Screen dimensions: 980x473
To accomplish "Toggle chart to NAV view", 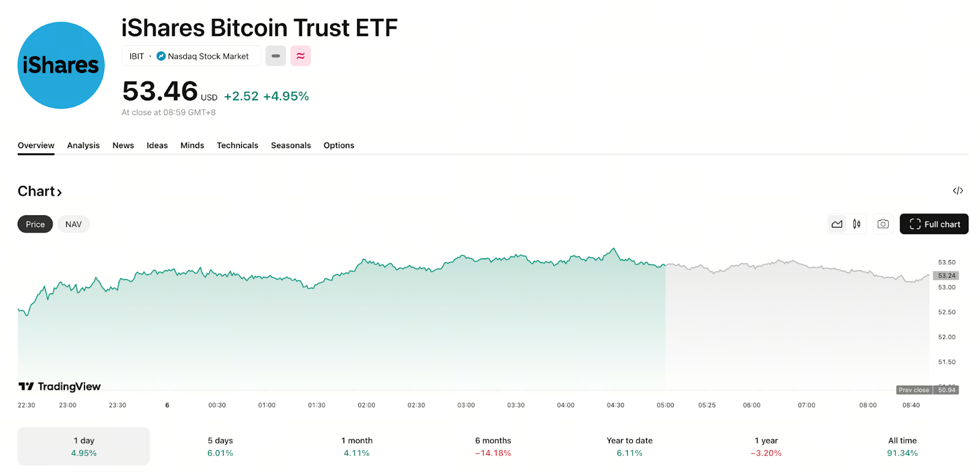I will coord(73,224).
